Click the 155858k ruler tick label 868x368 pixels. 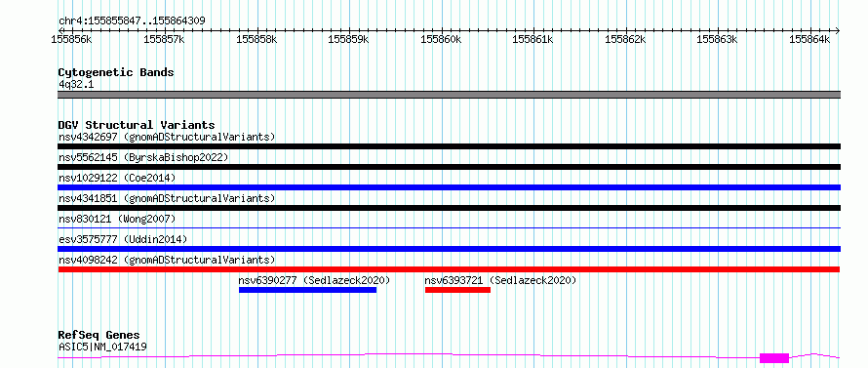[x=256, y=39]
